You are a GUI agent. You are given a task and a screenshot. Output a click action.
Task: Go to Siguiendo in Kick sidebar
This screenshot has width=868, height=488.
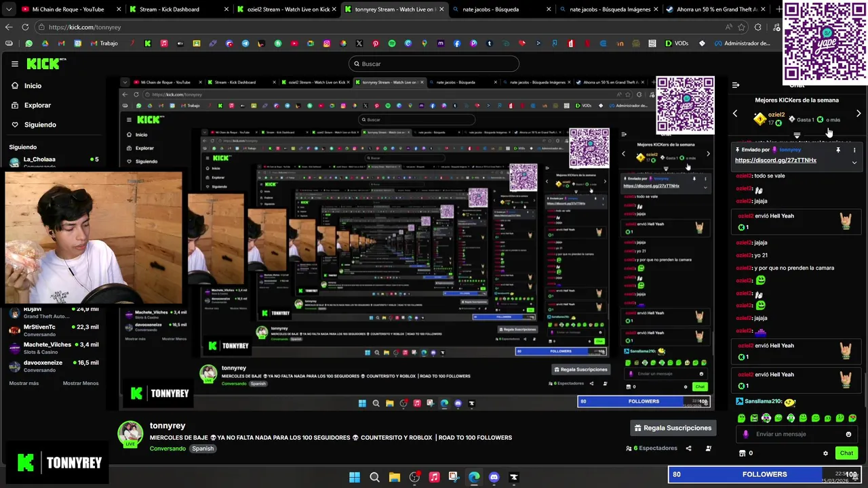click(x=34, y=125)
